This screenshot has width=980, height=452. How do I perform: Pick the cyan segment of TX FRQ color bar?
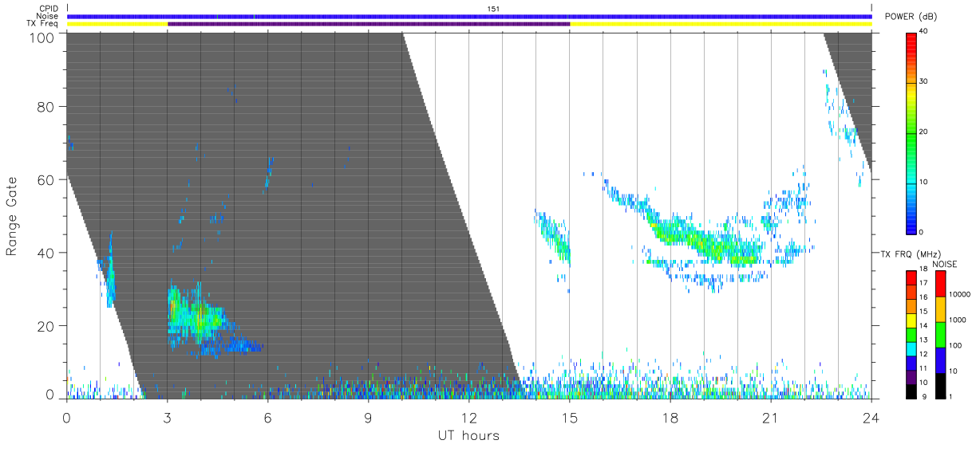coord(911,348)
